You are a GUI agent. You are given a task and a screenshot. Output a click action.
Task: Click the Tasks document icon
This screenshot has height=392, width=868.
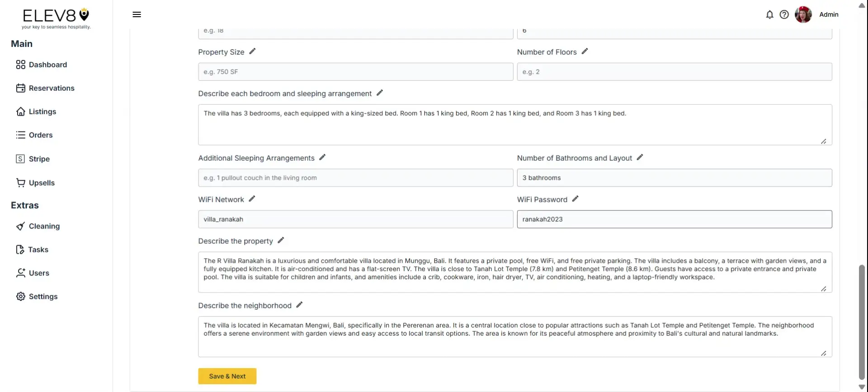(20, 250)
